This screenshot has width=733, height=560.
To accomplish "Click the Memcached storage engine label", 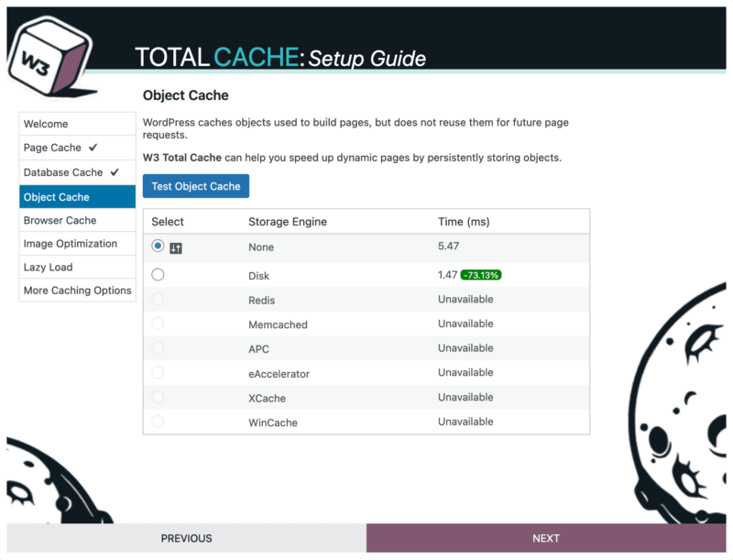I will pyautogui.click(x=278, y=324).
